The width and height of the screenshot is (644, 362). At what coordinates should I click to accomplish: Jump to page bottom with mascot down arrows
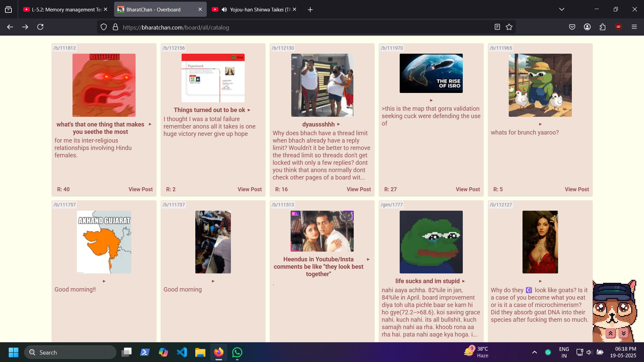pyautogui.click(x=624, y=333)
